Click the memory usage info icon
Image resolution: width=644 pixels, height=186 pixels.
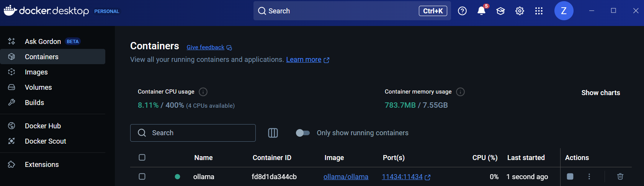click(x=461, y=92)
